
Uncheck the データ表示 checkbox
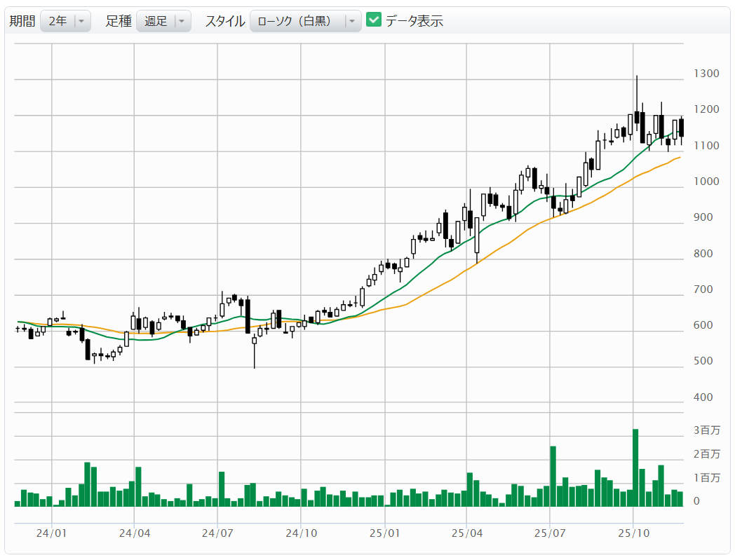(x=374, y=20)
